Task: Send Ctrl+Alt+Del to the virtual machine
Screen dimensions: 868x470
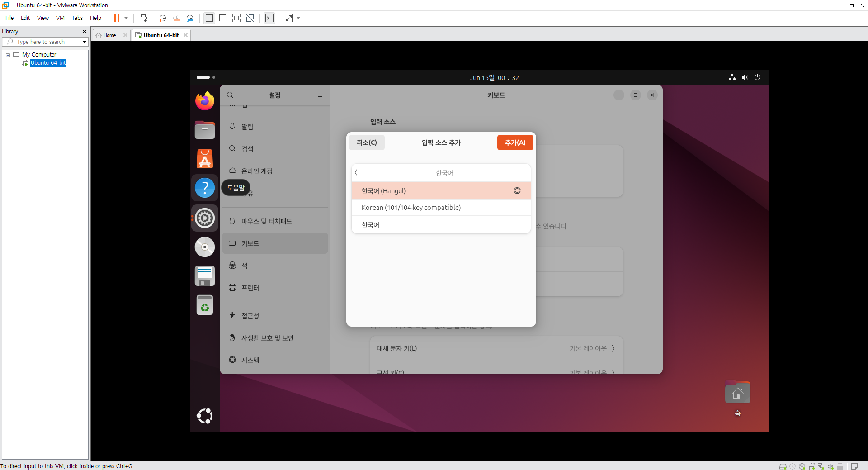Action: [143, 18]
